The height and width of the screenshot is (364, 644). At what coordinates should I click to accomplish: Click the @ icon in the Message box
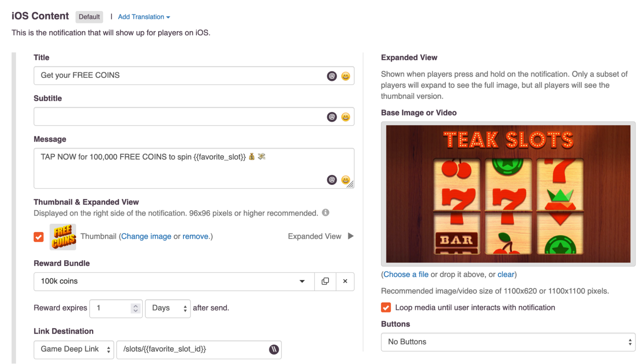coord(332,180)
